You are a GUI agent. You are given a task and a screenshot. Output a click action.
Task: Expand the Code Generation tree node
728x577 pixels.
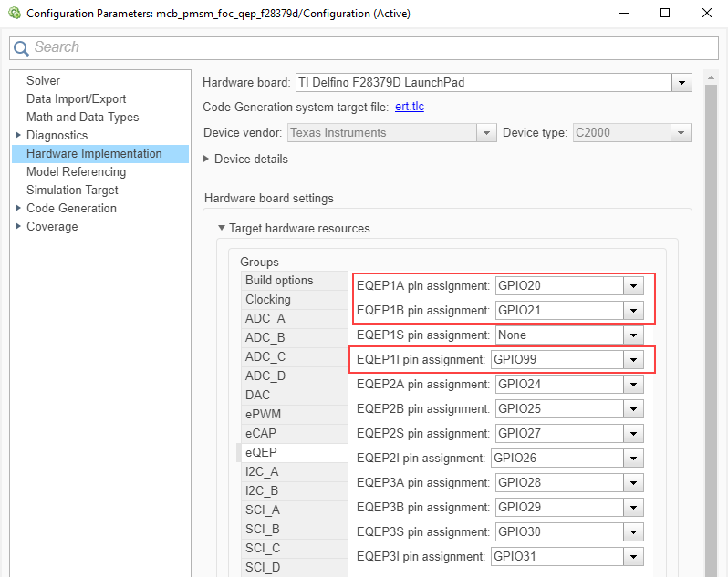pos(18,209)
